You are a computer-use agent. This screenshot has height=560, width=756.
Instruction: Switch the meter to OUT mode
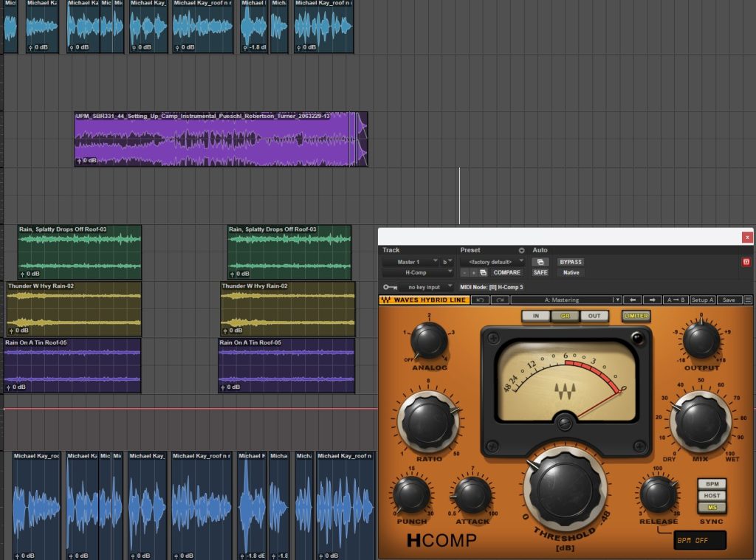pos(594,316)
